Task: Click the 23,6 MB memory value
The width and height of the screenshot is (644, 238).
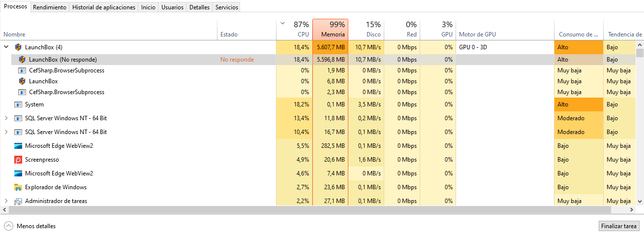Action: point(335,187)
